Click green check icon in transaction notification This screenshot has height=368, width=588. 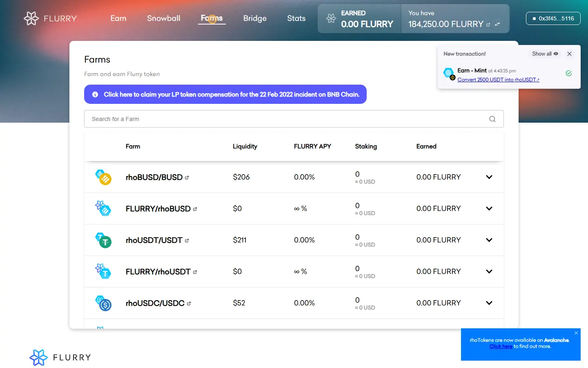click(568, 73)
